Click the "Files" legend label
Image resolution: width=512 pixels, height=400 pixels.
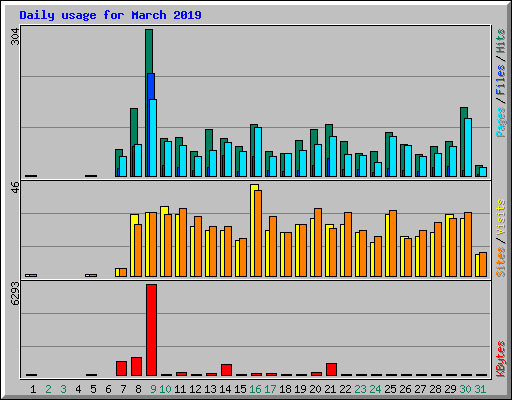(x=501, y=79)
